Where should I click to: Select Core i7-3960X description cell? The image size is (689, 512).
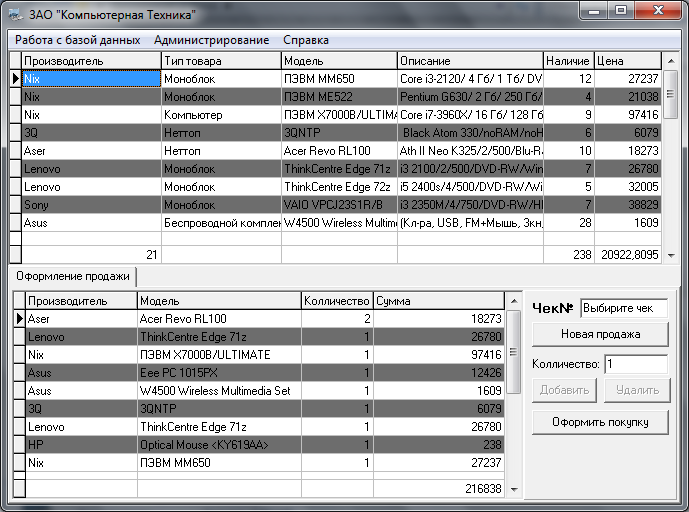tap(470, 115)
